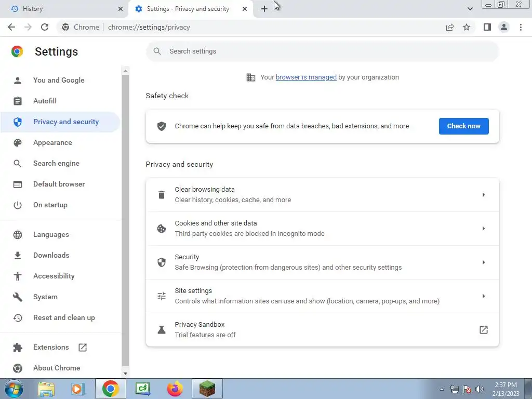The width and height of the screenshot is (532, 399).
Task: Click the Extensions external link icon
Action: pyautogui.click(x=83, y=348)
